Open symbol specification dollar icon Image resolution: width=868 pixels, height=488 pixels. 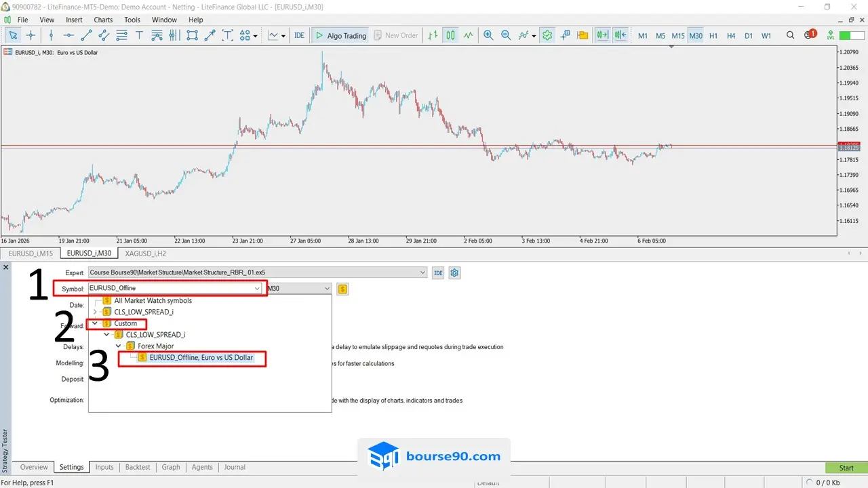coord(342,289)
